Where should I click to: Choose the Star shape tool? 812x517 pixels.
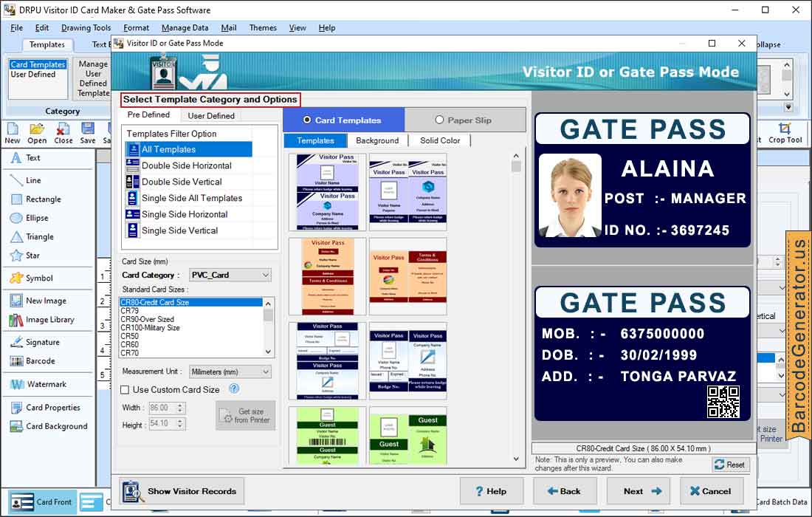26,256
